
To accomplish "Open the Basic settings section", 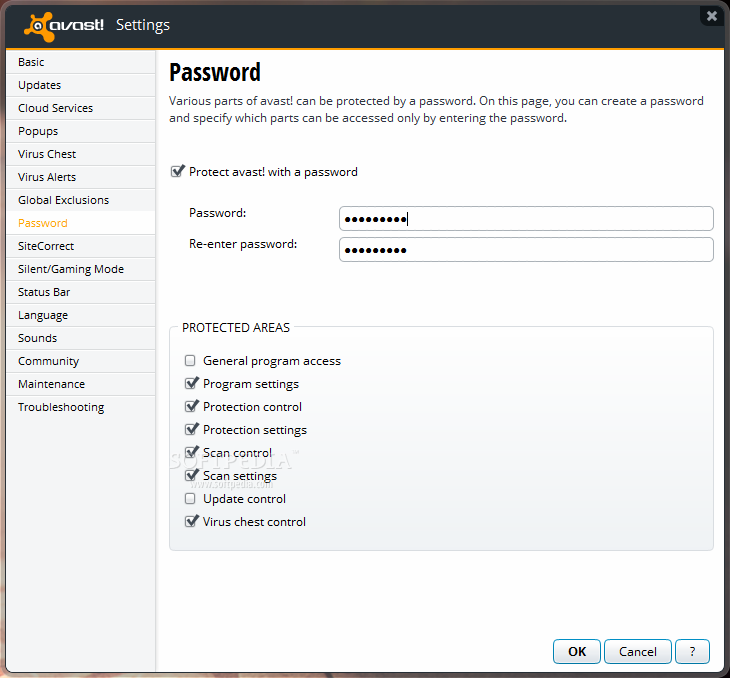I will pyautogui.click(x=81, y=62).
